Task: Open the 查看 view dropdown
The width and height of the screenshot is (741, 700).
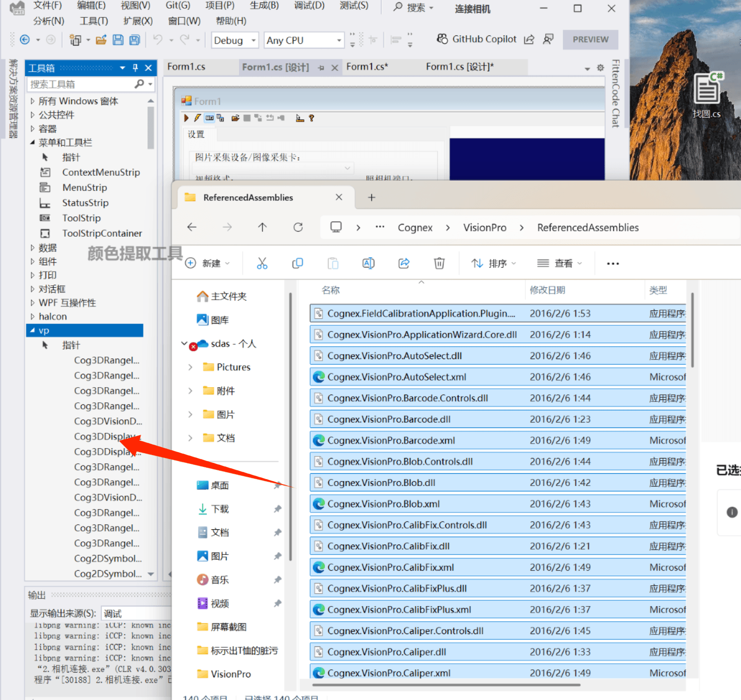Action: pyautogui.click(x=560, y=263)
